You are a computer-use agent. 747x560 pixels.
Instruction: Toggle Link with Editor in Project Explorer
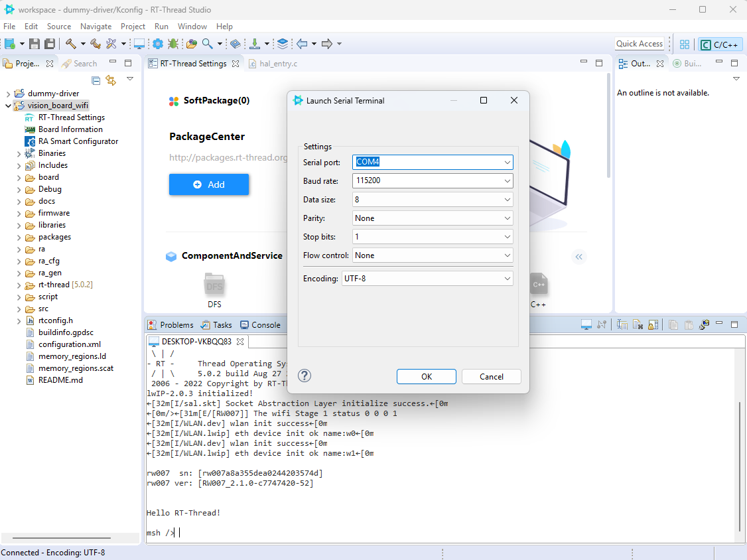111,80
